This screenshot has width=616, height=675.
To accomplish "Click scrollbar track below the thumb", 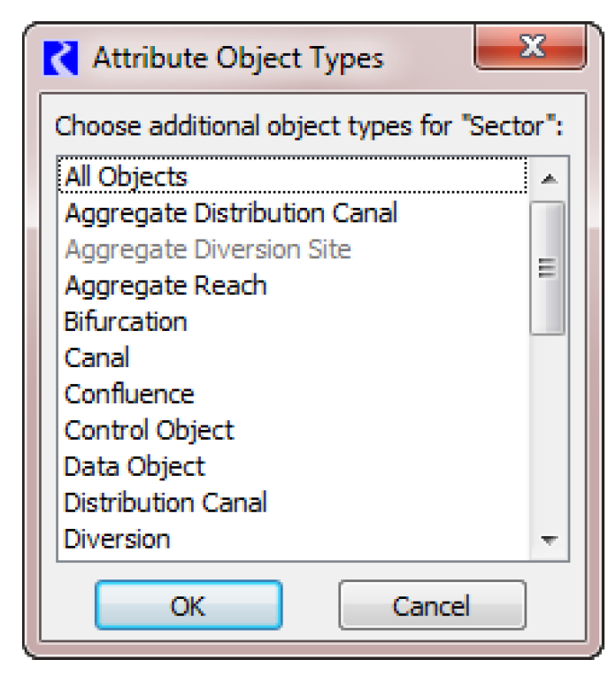I will click(x=549, y=433).
